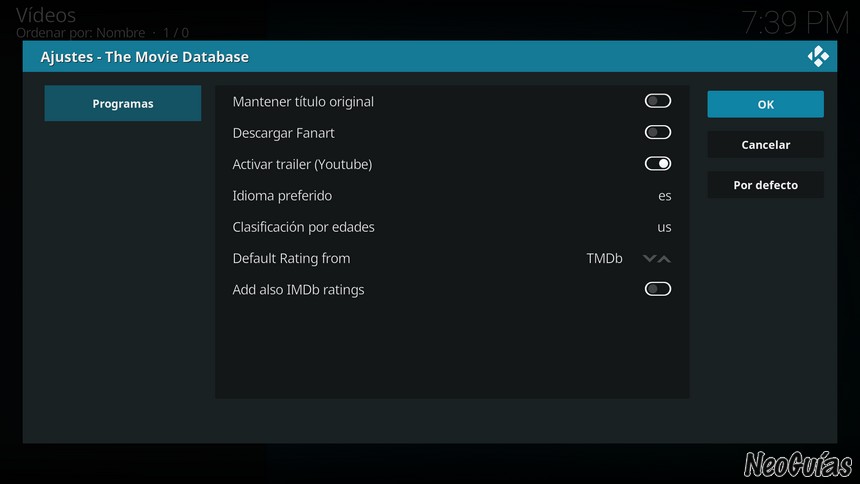Click the Vídeos heading behind dialog

pyautogui.click(x=46, y=15)
